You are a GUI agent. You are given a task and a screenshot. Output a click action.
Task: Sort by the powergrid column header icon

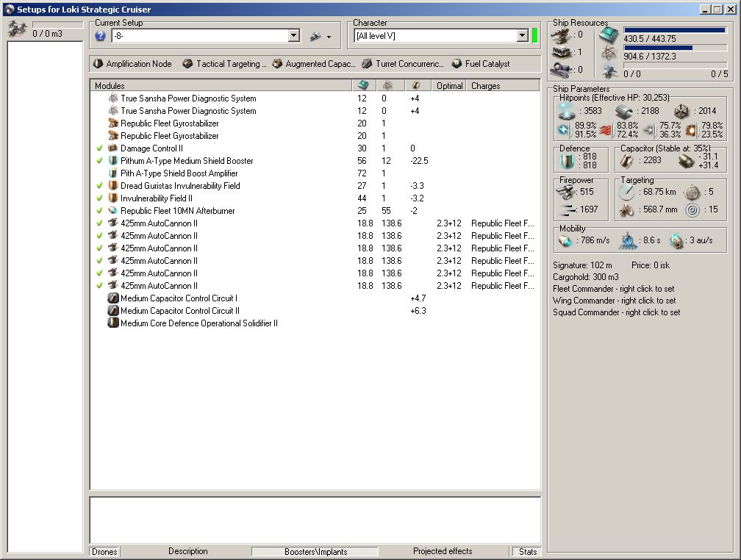[x=388, y=85]
